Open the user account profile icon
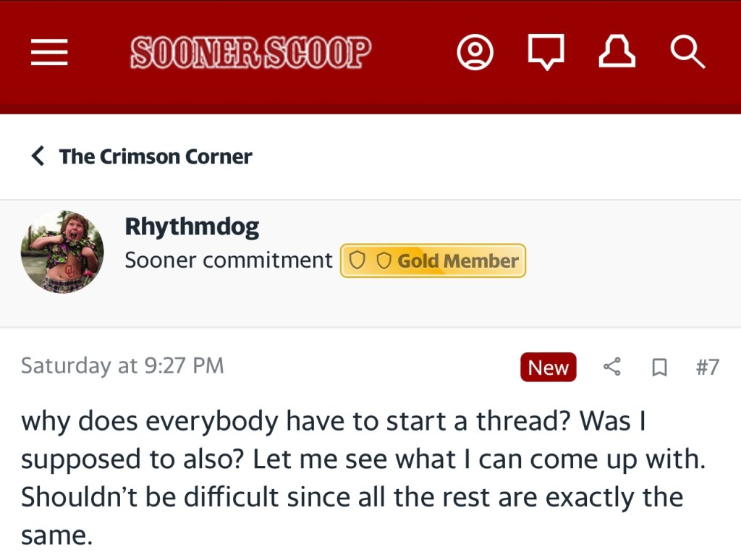The height and width of the screenshot is (560, 741). click(475, 52)
